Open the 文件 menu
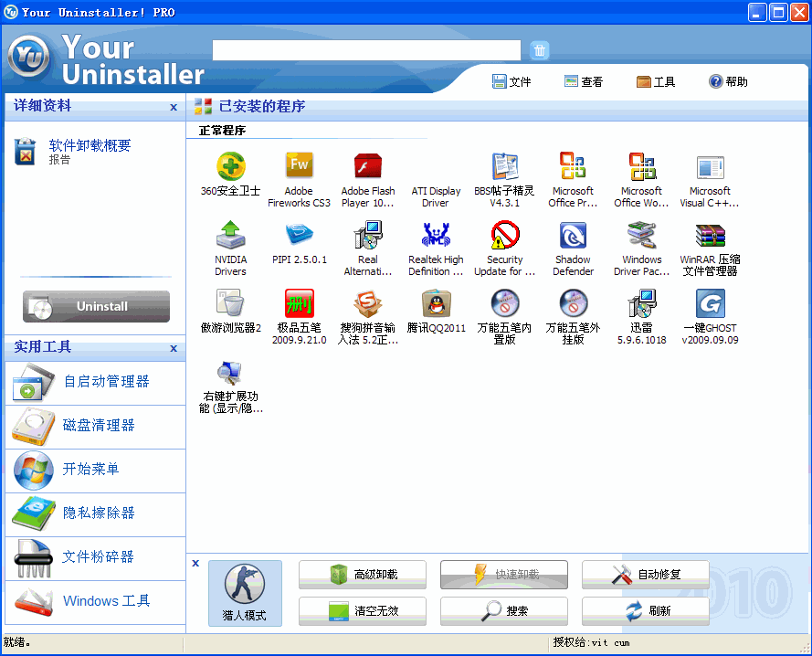The height and width of the screenshot is (656, 812). pyautogui.click(x=511, y=81)
